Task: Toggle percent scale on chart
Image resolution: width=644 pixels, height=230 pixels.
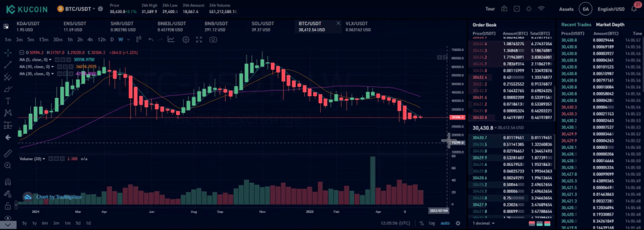Action: 421,223
